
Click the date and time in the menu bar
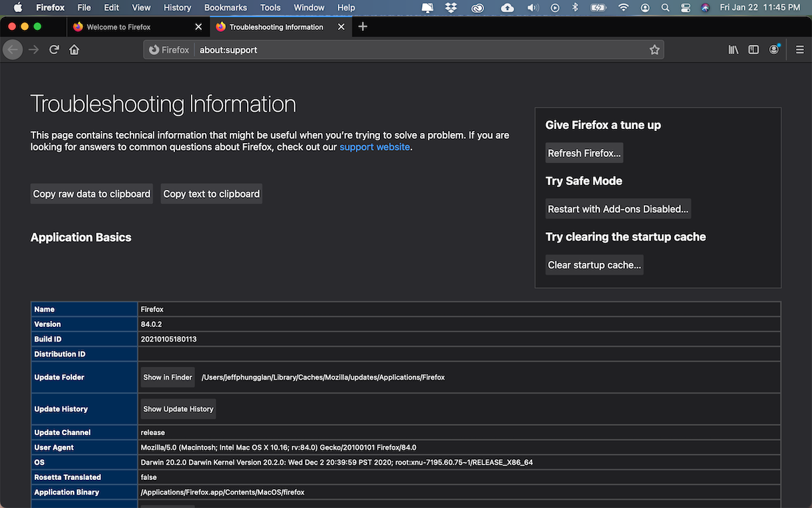point(760,7)
